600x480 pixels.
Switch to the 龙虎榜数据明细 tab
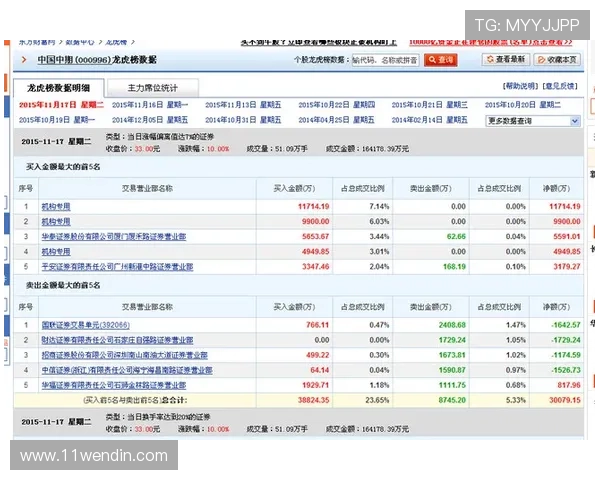(58, 88)
